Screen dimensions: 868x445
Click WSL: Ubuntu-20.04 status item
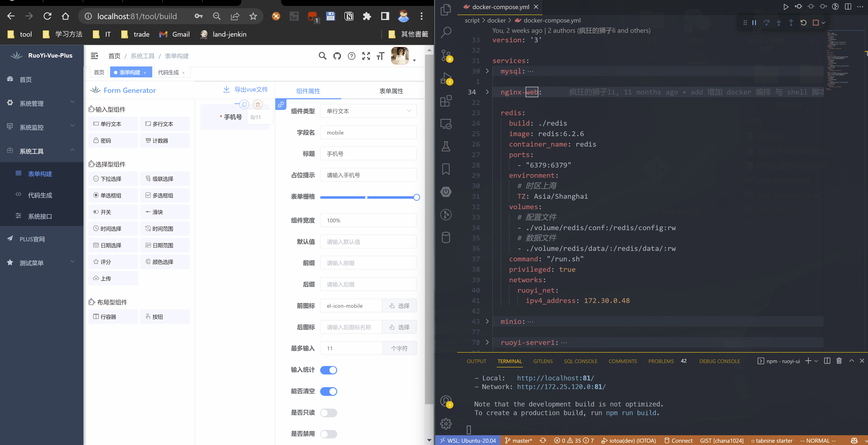468,441
